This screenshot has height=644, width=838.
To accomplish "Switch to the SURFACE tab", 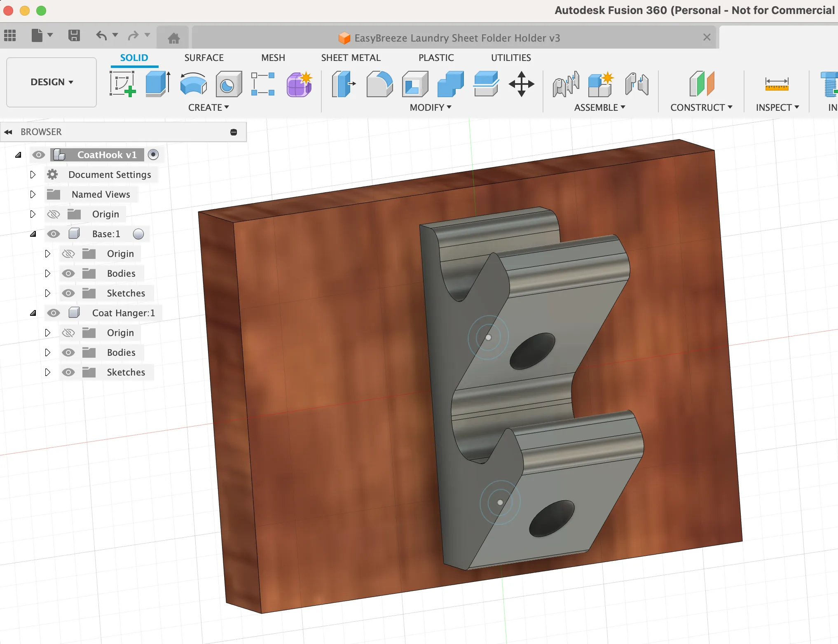I will coord(204,58).
